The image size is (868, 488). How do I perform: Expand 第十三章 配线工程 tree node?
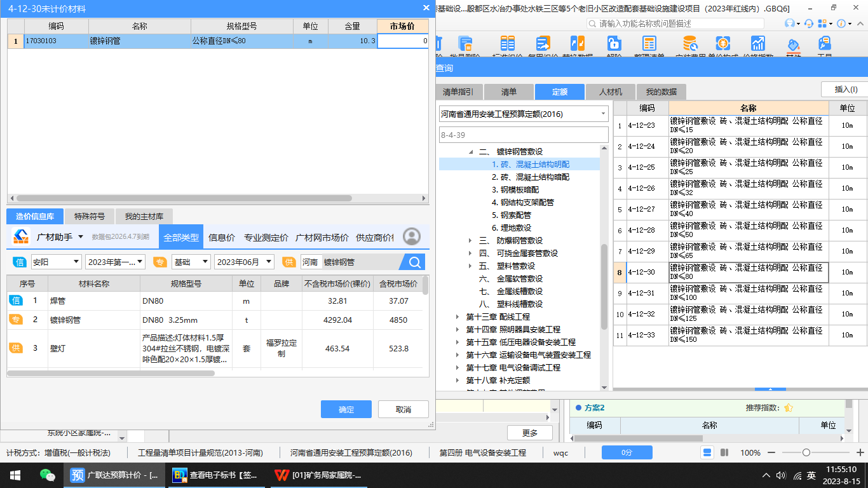tap(458, 317)
